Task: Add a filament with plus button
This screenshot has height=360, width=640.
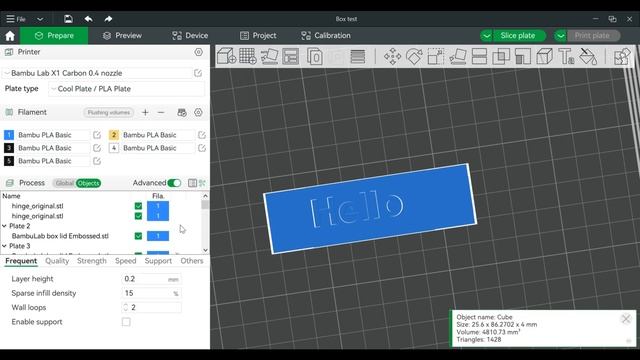Action: (145, 112)
